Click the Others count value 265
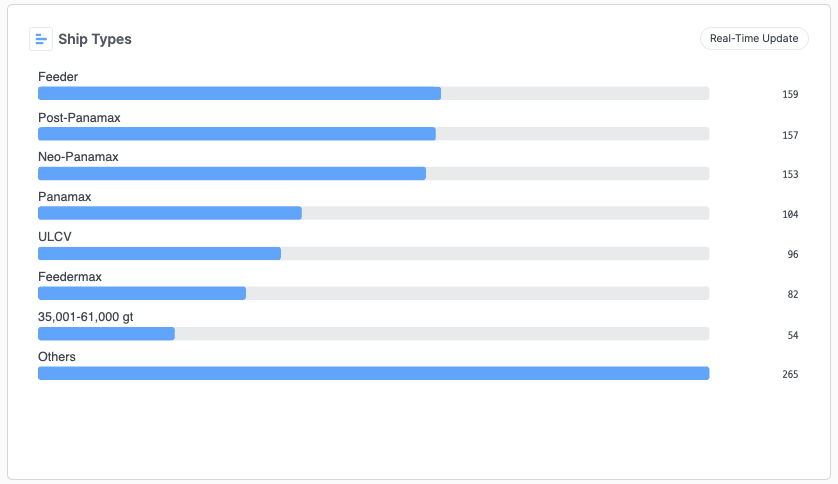This screenshot has height=484, width=838. click(x=790, y=374)
